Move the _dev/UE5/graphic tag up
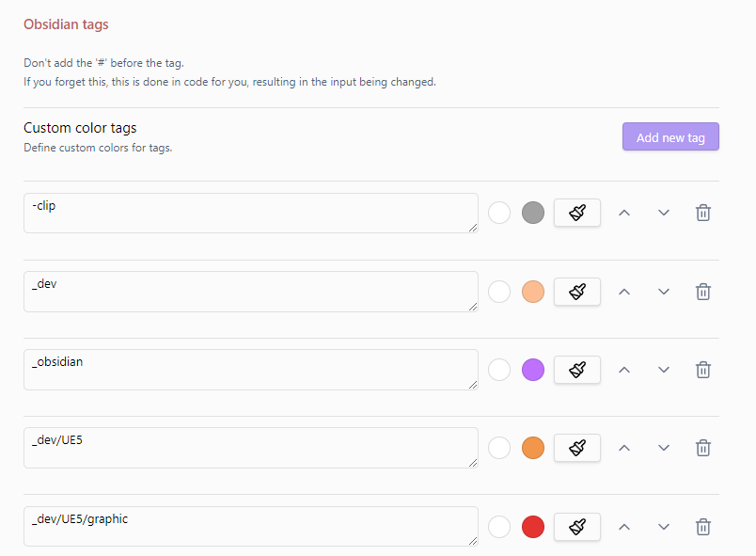This screenshot has width=756, height=556. point(624,527)
